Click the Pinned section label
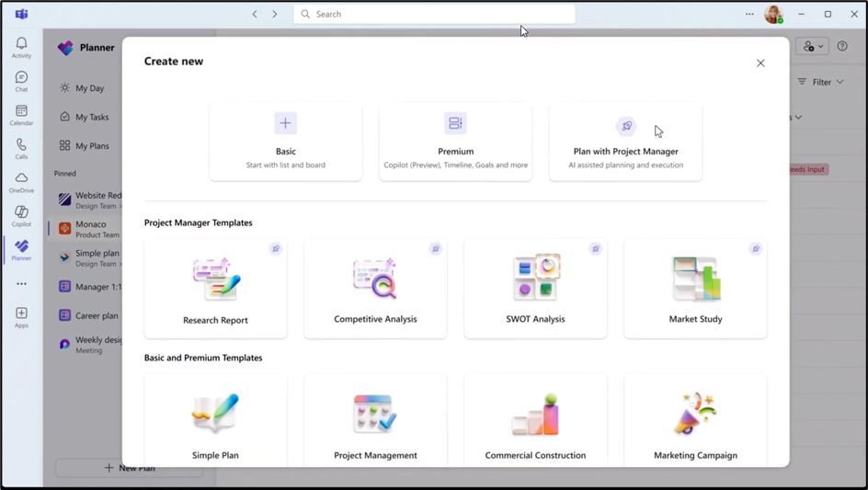The width and height of the screenshot is (868, 490). click(64, 174)
